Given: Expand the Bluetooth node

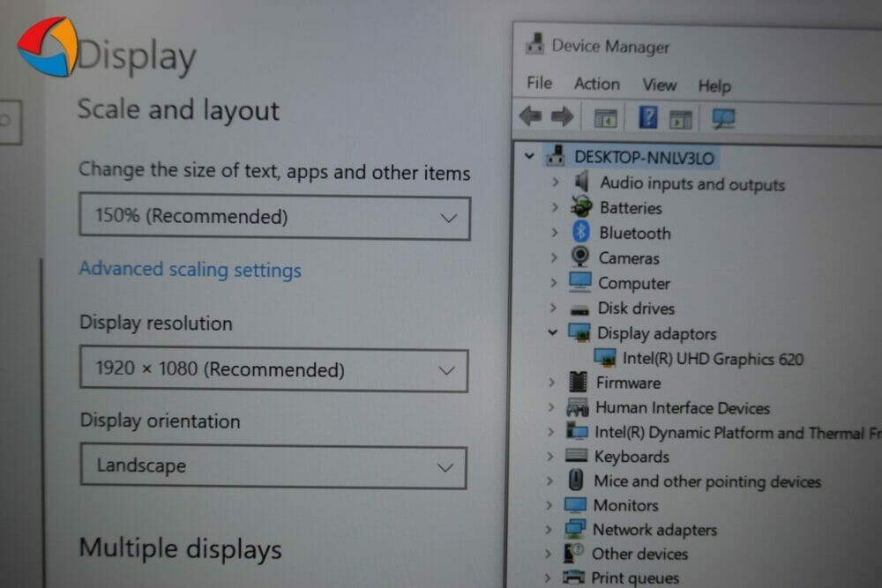Looking at the screenshot, I should click(x=555, y=232).
